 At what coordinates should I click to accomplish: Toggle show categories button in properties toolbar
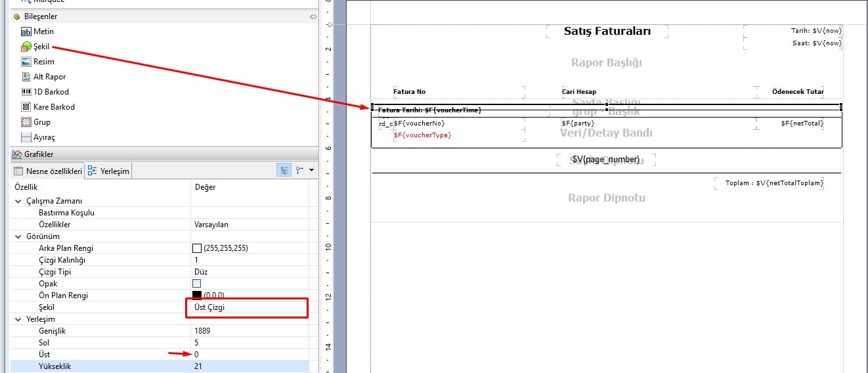284,170
